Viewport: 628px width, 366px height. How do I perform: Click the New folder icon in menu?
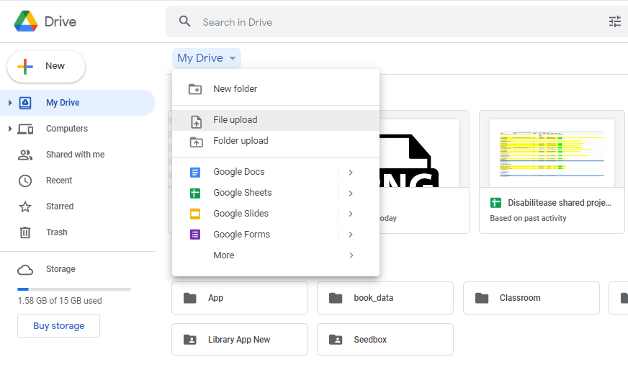(x=195, y=89)
